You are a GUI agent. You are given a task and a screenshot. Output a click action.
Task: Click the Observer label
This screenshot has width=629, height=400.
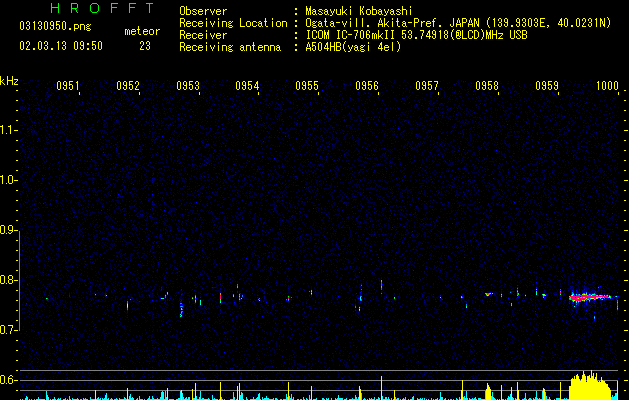point(203,11)
